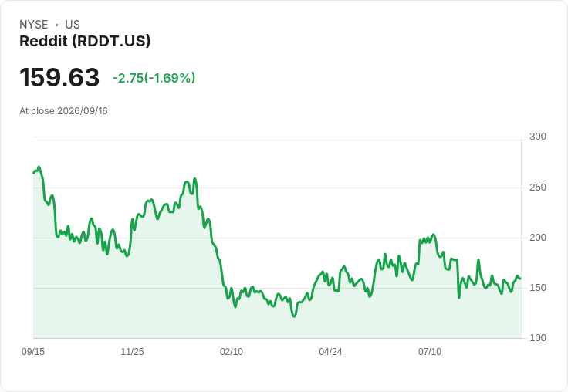Viewport: 568px width, 392px height.
Task: Click the chart's highest peak near 09/15
Action: coord(39,167)
